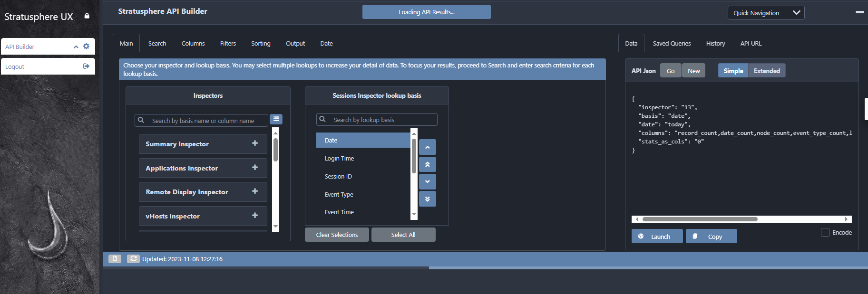Move selected basis up one position

pyautogui.click(x=427, y=147)
